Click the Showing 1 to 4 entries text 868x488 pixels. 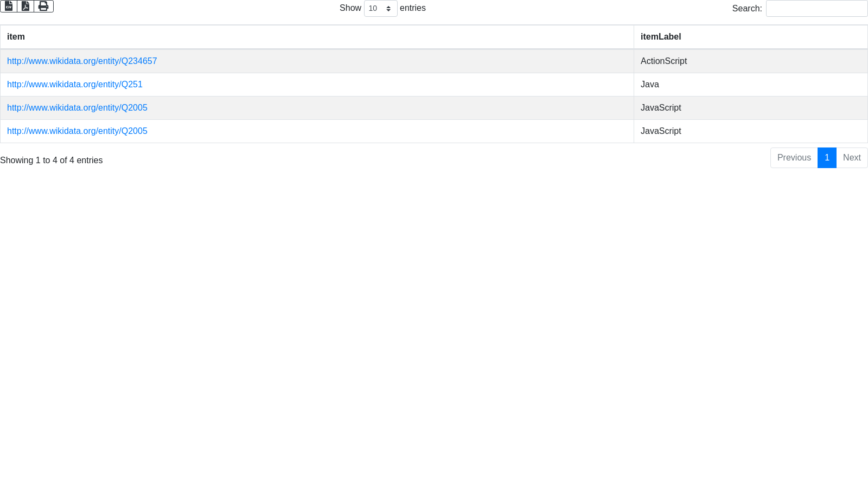(52, 160)
